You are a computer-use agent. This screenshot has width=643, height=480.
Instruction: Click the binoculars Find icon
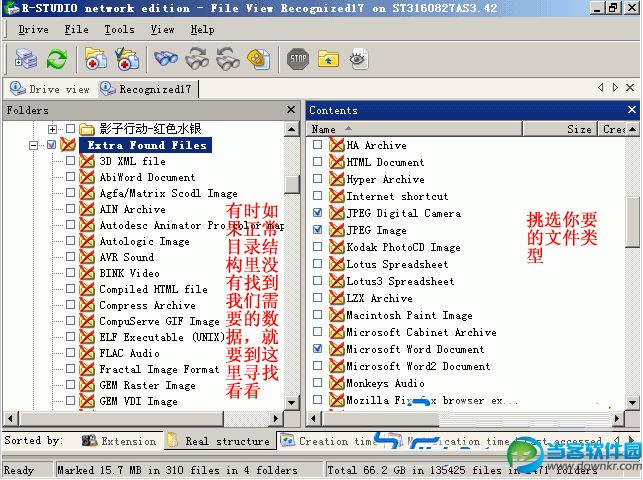[x=166, y=59]
